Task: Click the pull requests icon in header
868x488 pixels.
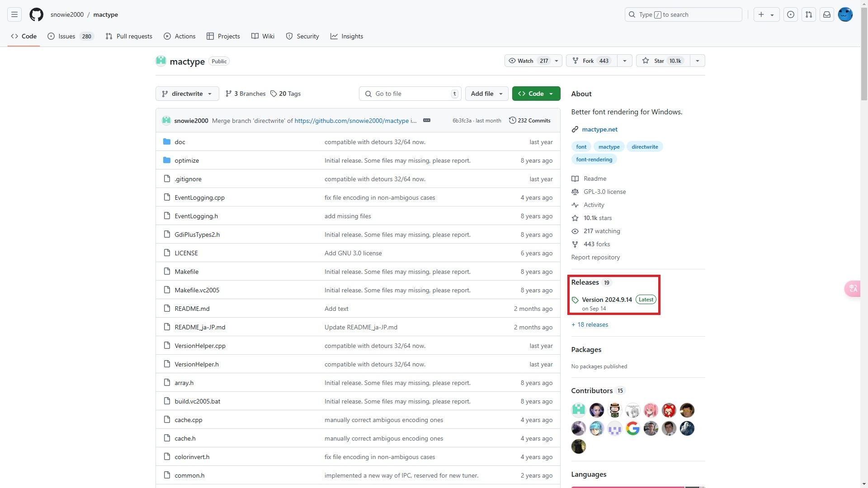Action: 808,14
